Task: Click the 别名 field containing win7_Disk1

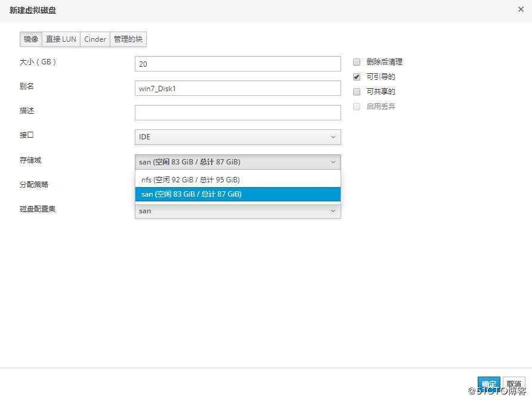Action: coord(238,88)
